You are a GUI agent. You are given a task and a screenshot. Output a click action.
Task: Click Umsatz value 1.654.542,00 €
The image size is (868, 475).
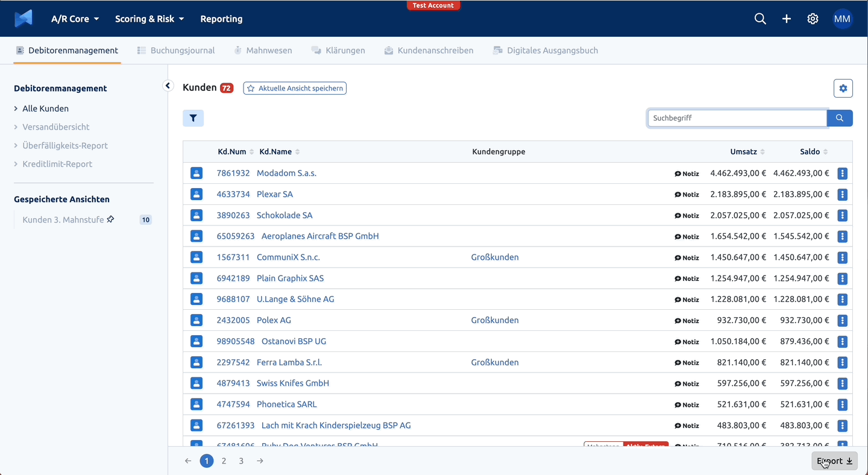(738, 236)
